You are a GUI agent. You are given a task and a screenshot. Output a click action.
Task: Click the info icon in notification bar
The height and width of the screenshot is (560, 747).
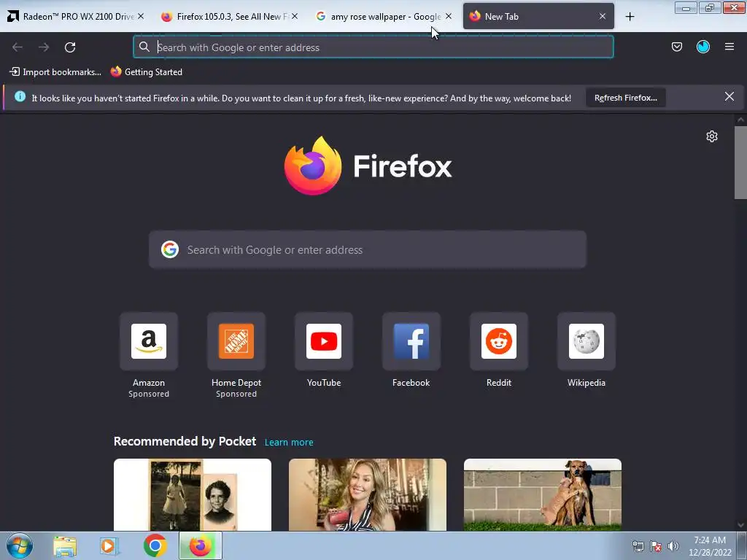[20, 97]
